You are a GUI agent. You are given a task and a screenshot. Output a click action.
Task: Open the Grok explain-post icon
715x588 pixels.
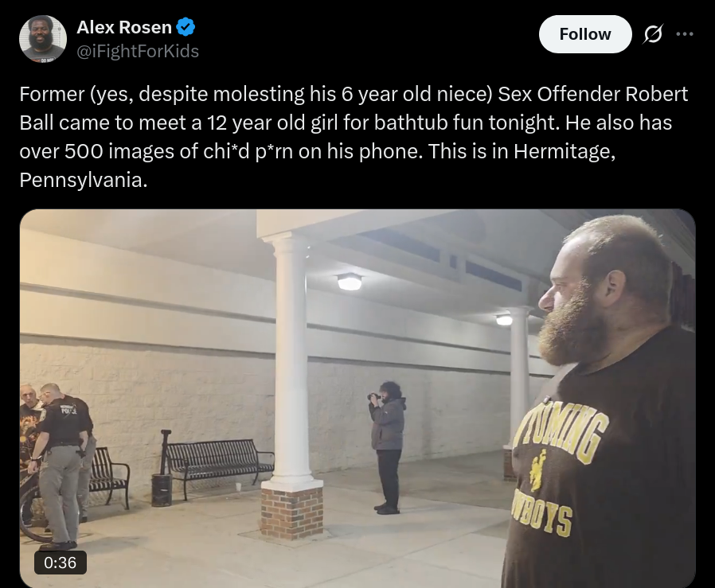(x=653, y=34)
